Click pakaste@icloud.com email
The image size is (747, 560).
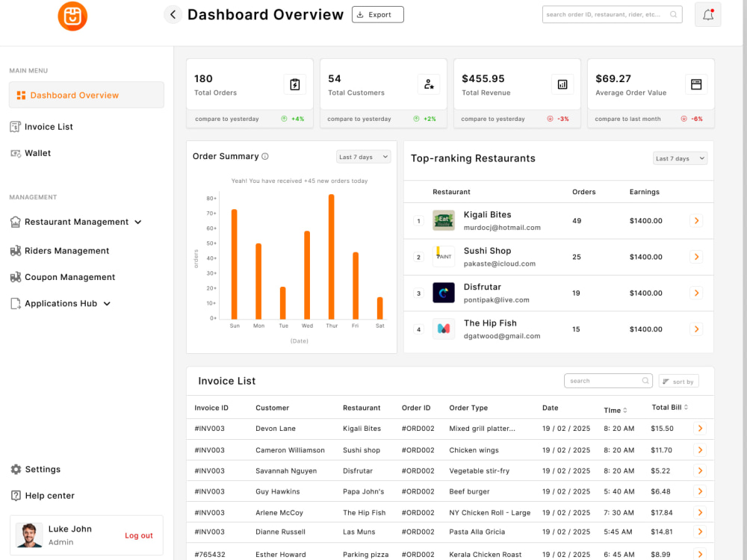click(x=500, y=264)
